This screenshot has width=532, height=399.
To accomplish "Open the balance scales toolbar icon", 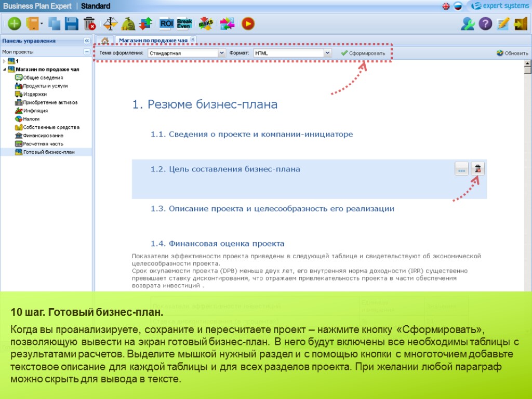I will (110, 24).
